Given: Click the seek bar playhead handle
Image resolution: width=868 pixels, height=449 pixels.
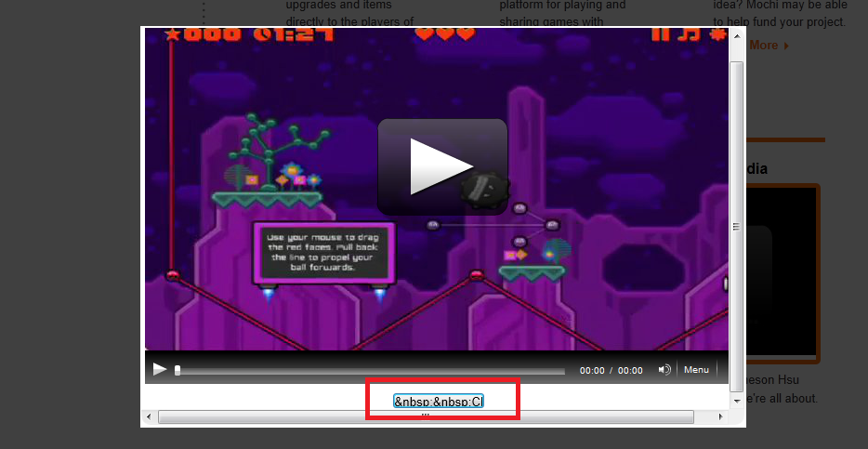Looking at the screenshot, I should (178, 370).
